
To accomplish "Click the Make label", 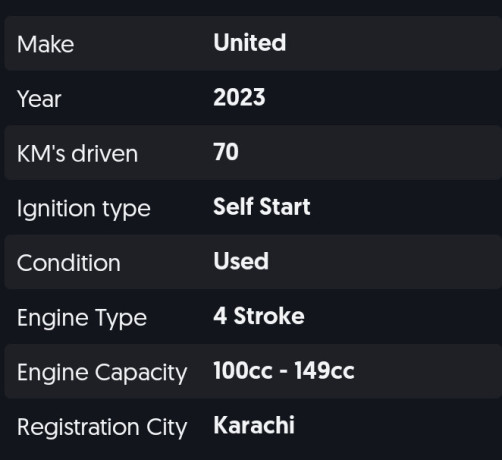I will [x=45, y=44].
